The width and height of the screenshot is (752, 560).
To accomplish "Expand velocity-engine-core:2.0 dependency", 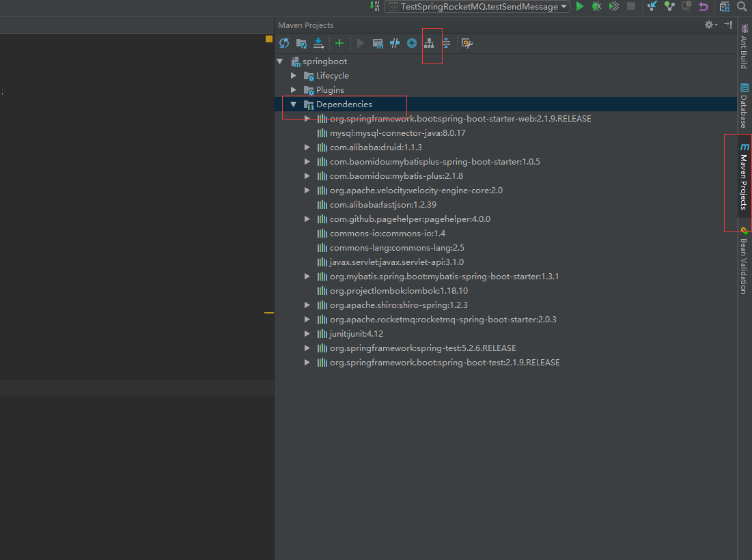I will coord(307,191).
